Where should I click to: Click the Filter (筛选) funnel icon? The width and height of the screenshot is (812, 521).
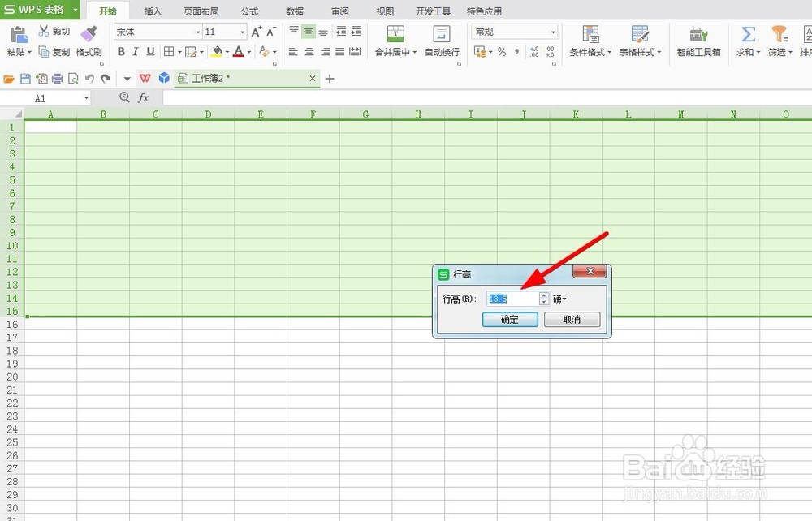(780, 34)
